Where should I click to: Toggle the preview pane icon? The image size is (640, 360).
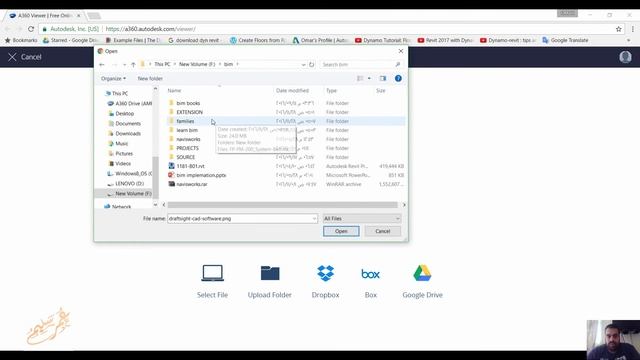click(x=382, y=78)
